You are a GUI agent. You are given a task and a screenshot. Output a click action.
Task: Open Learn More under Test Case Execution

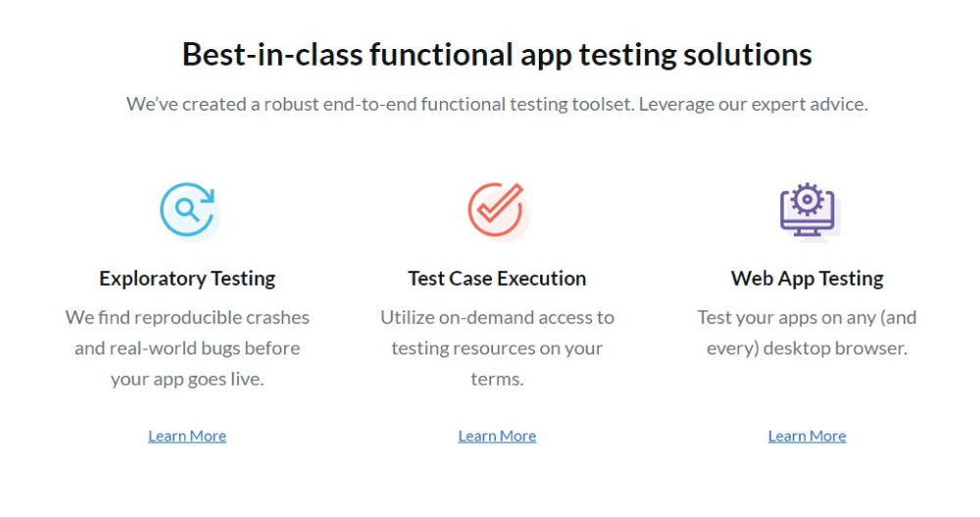pyautogui.click(x=497, y=436)
